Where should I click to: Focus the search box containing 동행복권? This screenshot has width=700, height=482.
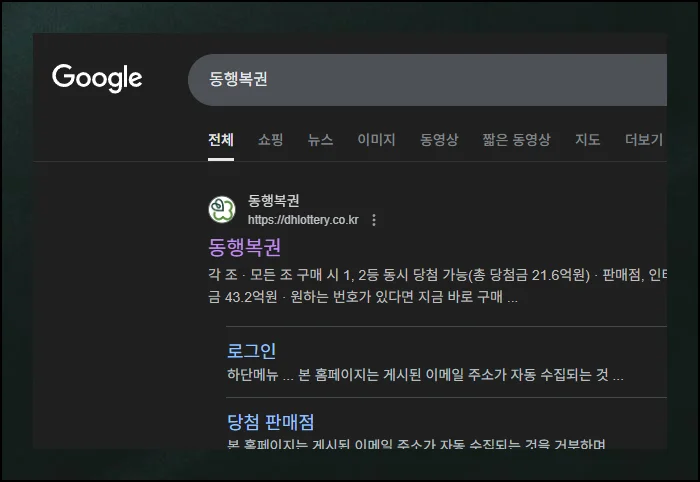point(427,80)
